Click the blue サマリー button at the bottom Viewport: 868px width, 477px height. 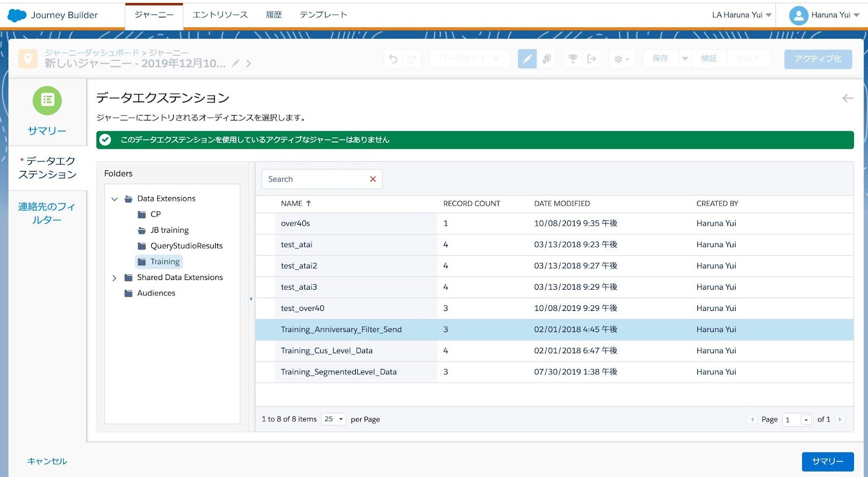[828, 461]
